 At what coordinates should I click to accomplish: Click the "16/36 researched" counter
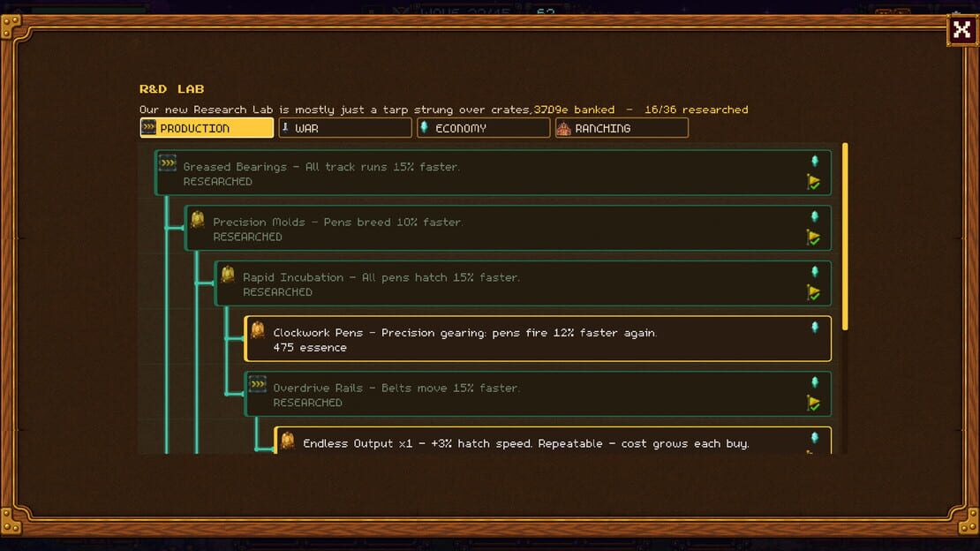[x=697, y=109]
